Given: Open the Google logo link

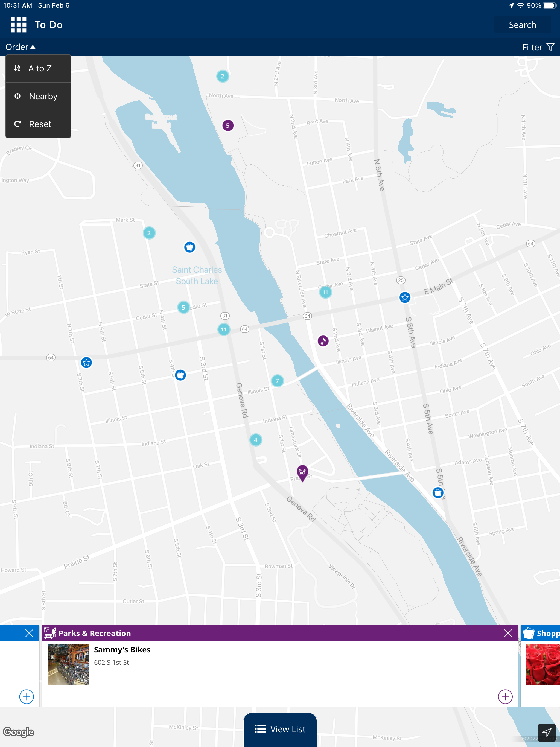Looking at the screenshot, I should pos(19,732).
